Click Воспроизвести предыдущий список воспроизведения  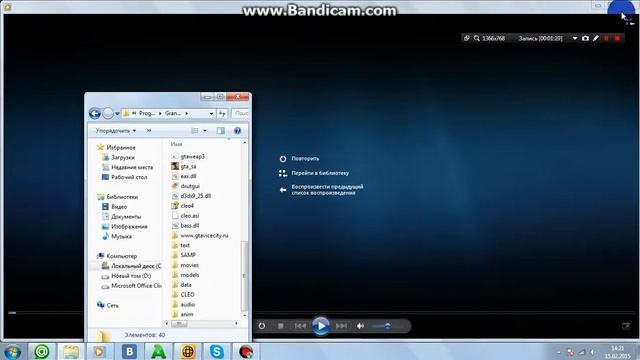click(x=321, y=190)
